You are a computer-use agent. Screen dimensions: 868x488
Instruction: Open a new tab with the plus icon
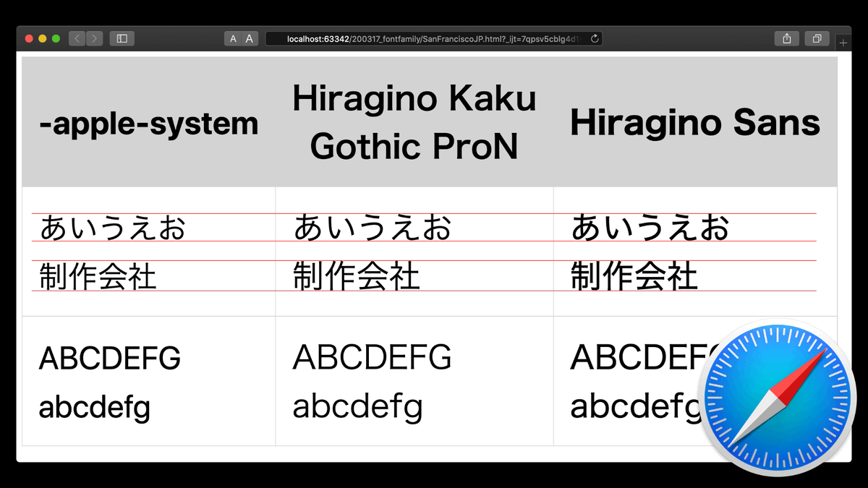pos(842,42)
